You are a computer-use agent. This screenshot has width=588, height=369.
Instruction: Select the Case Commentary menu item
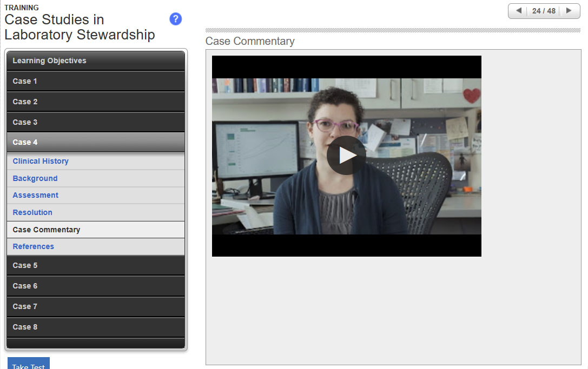[x=47, y=230]
